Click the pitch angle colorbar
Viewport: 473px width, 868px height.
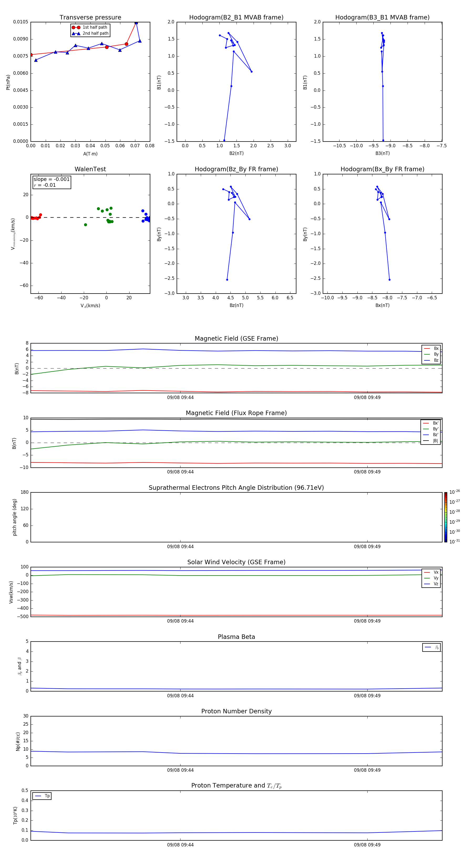[446, 517]
